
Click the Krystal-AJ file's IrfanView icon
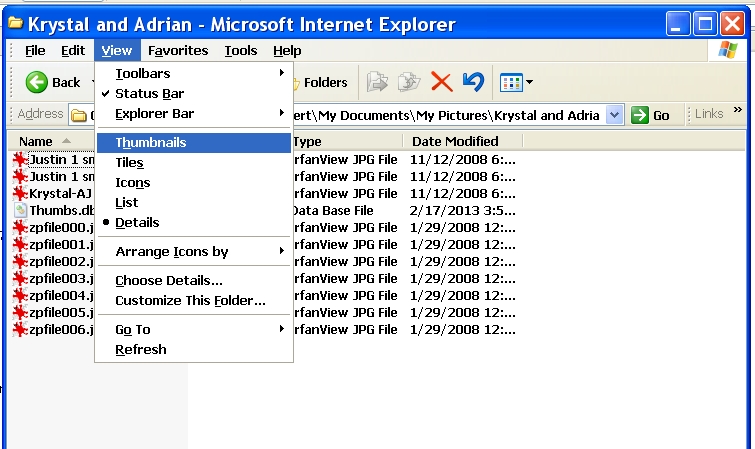[20, 193]
